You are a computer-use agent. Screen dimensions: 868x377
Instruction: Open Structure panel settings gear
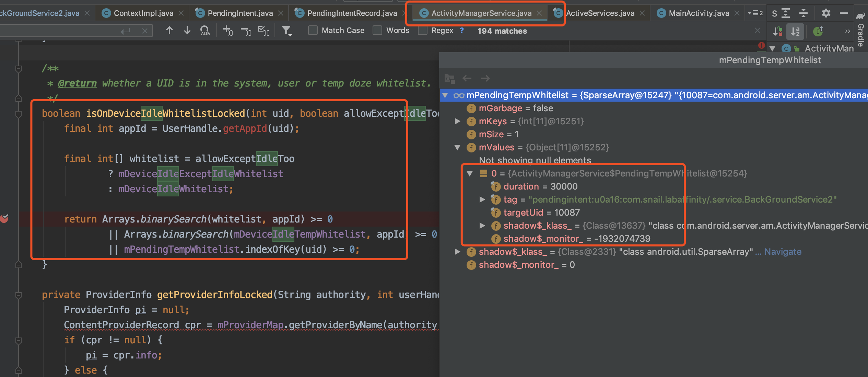click(826, 13)
